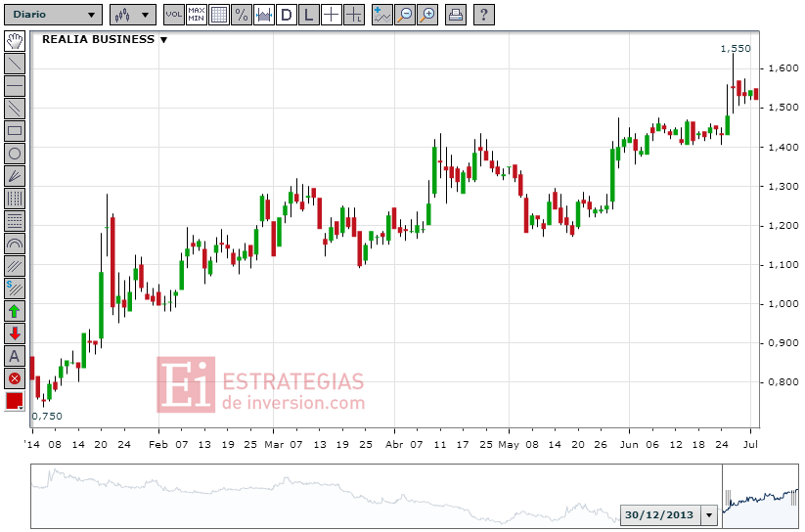Viewport: 805px width, 532px height.
Task: Toggle the percentage scale button
Action: pyautogui.click(x=242, y=15)
